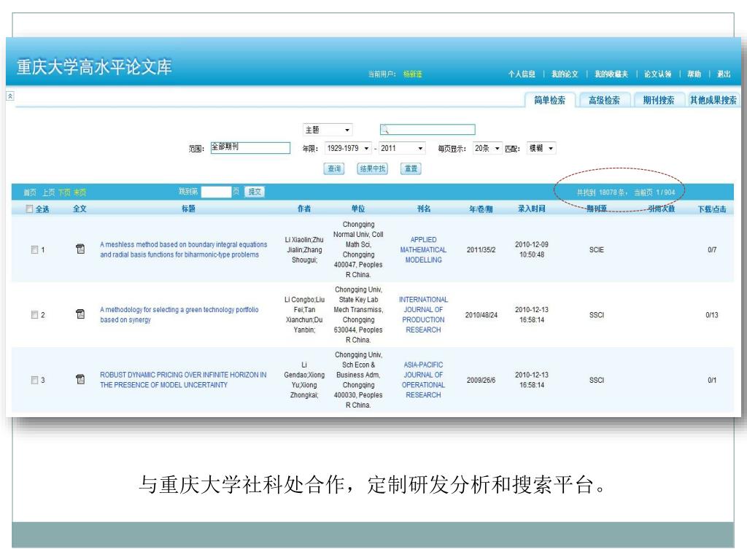Click the 查询 search button
747x560 pixels.
pyautogui.click(x=334, y=168)
